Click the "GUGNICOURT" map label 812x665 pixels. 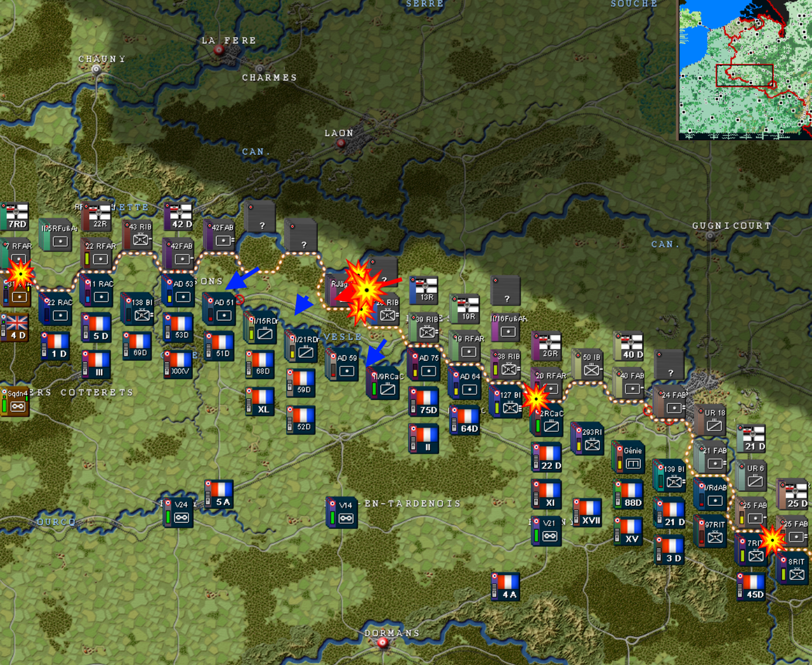(x=731, y=226)
